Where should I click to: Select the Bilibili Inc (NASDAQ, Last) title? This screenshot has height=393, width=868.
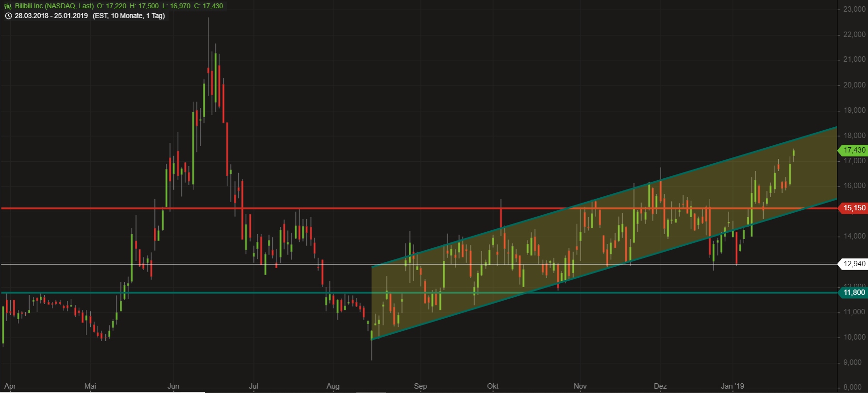54,6
